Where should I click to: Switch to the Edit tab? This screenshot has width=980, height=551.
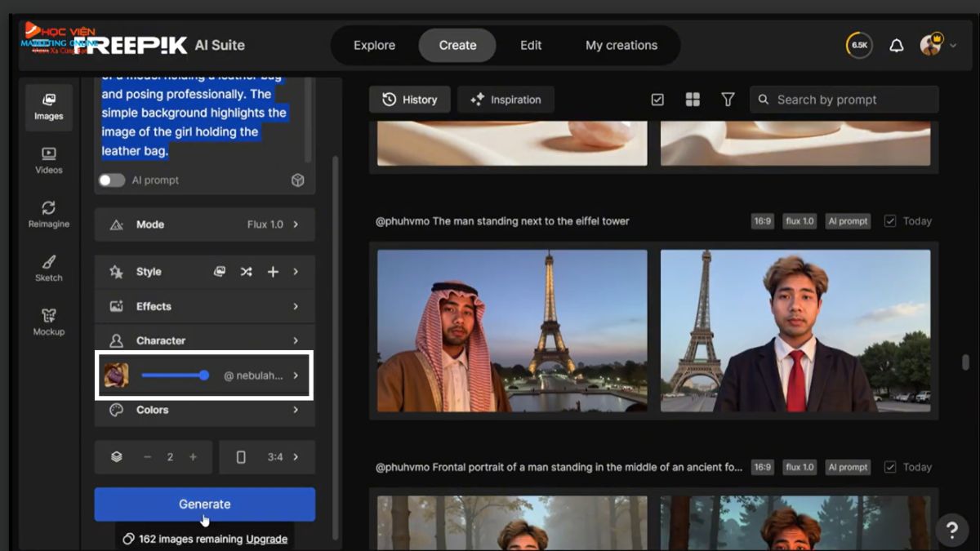point(531,46)
